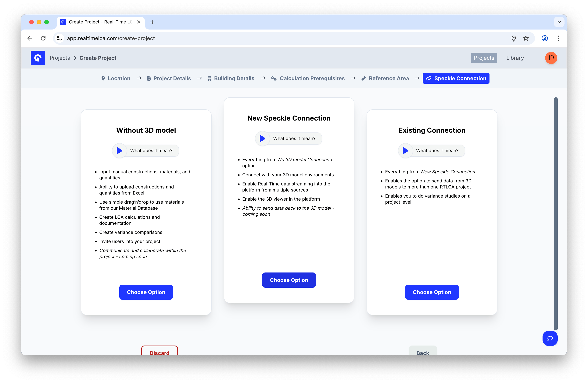Open the Projects nav button

click(x=484, y=58)
